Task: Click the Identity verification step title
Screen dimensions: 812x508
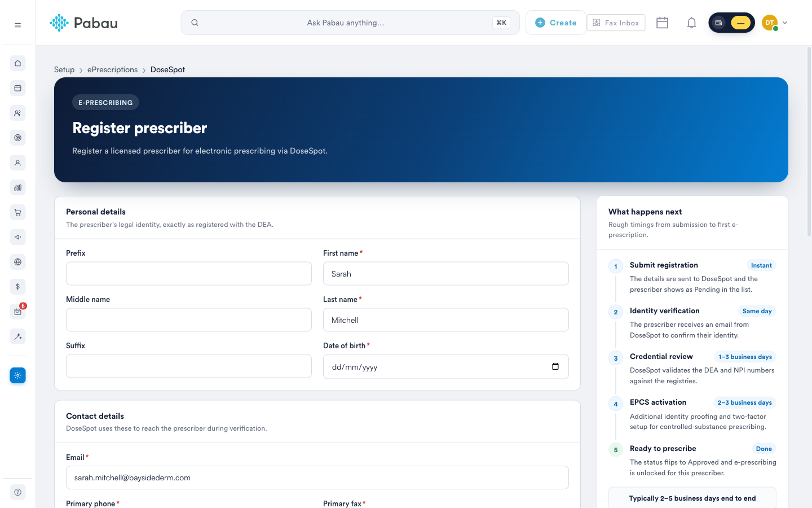Action: tap(665, 310)
